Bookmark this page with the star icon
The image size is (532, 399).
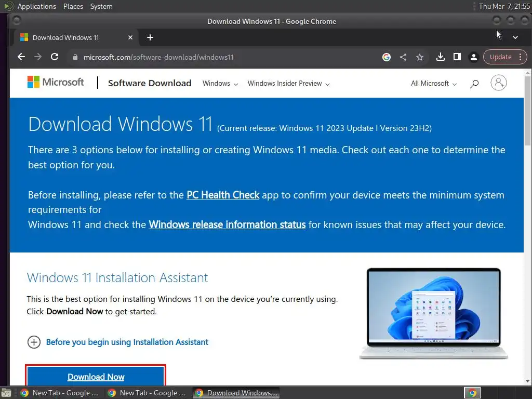(420, 57)
